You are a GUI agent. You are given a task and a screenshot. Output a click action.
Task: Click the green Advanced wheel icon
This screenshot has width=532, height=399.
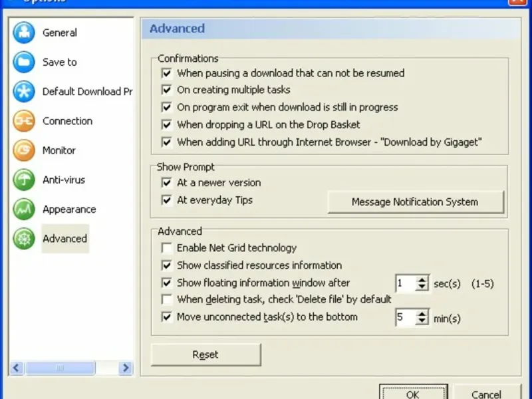coord(24,239)
